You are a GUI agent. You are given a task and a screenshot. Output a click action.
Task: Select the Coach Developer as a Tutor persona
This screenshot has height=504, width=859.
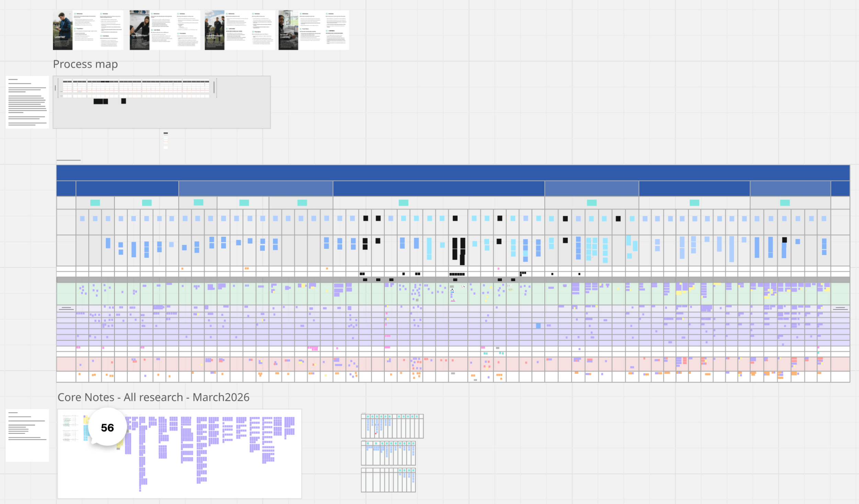[214, 30]
